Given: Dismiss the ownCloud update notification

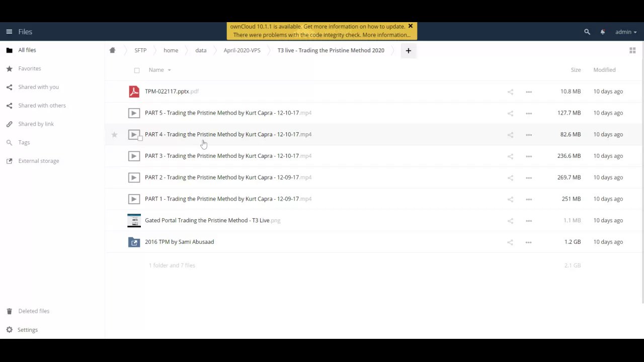Looking at the screenshot, I should pyautogui.click(x=411, y=26).
